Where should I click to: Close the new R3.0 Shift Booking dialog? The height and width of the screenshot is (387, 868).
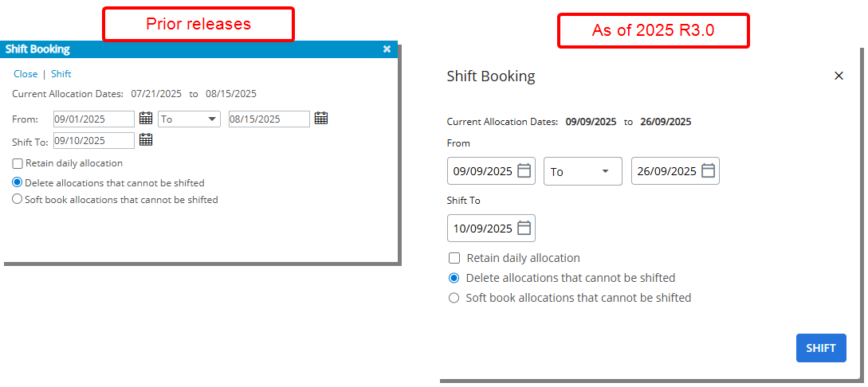tap(839, 76)
